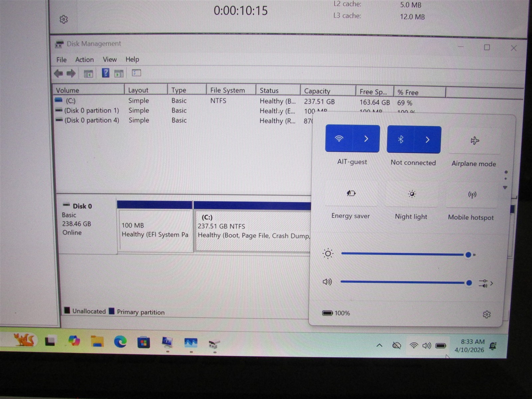Click the computer monitor app on taskbar

pyautogui.click(x=167, y=342)
